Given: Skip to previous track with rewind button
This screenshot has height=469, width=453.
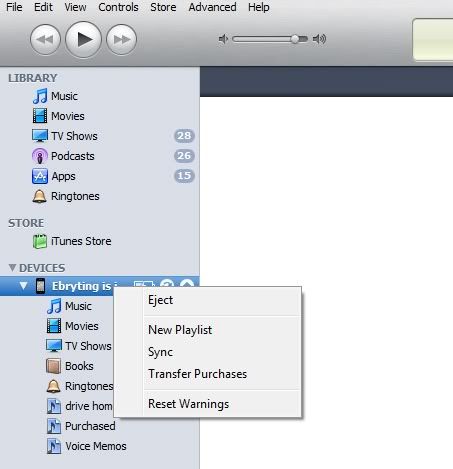Looking at the screenshot, I should (45, 39).
